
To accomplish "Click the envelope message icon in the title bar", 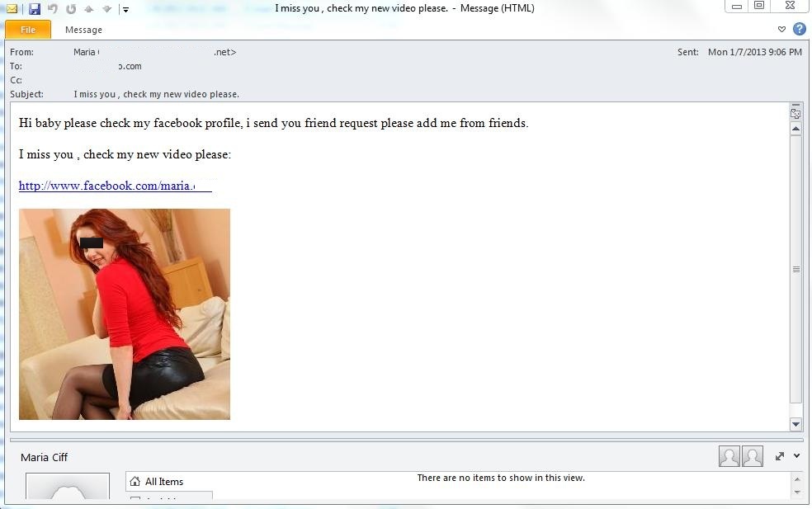I will 12,9.
